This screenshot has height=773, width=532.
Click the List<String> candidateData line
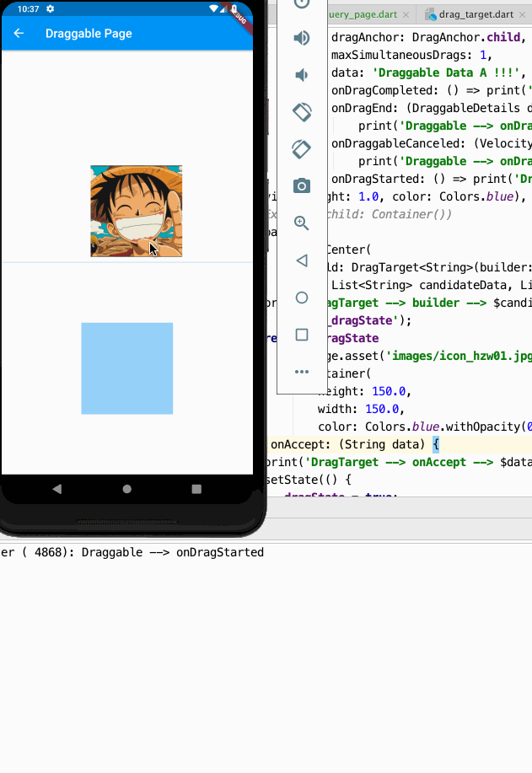tap(432, 286)
